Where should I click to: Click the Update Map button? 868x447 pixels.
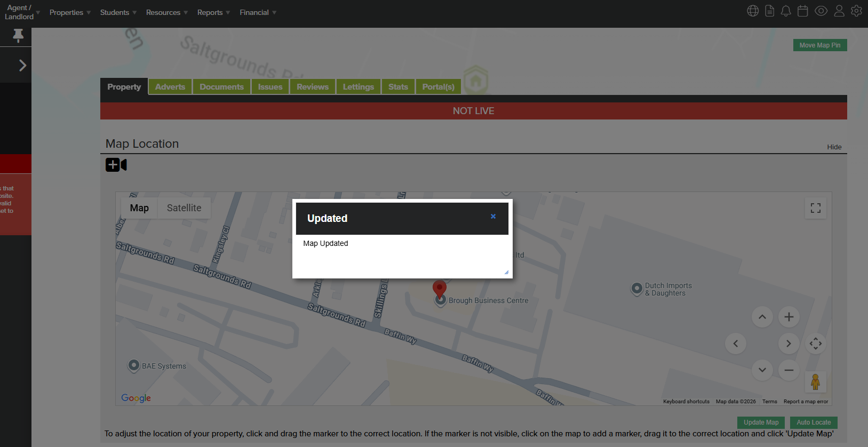761,422
